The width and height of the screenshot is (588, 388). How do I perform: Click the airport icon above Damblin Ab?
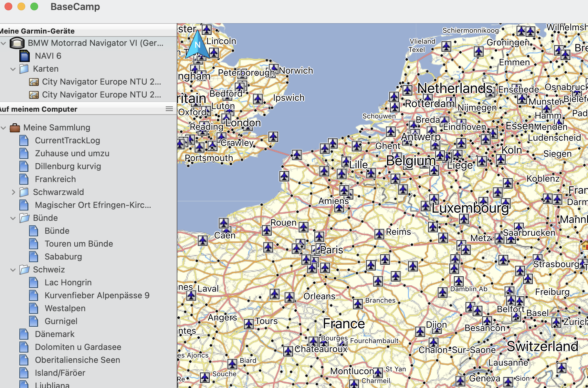click(x=459, y=281)
